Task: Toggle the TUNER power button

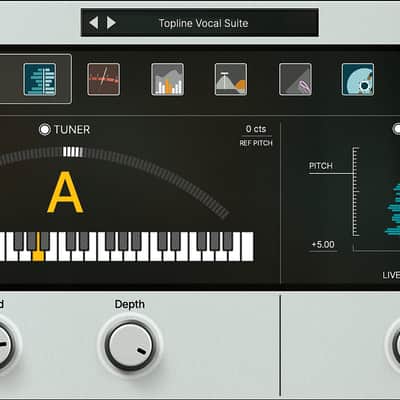Action: tap(45, 129)
